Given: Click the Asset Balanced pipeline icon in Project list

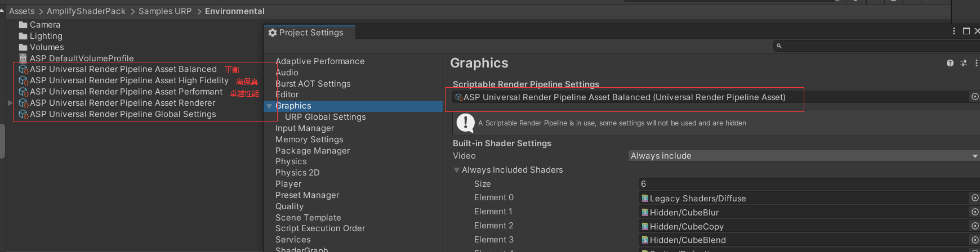Looking at the screenshot, I should (x=23, y=69).
